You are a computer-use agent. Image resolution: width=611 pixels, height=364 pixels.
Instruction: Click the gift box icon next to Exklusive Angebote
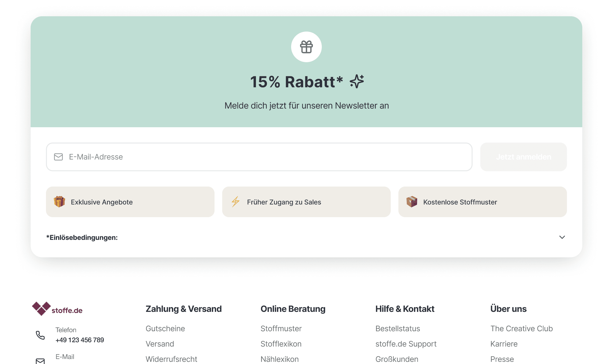point(59,202)
